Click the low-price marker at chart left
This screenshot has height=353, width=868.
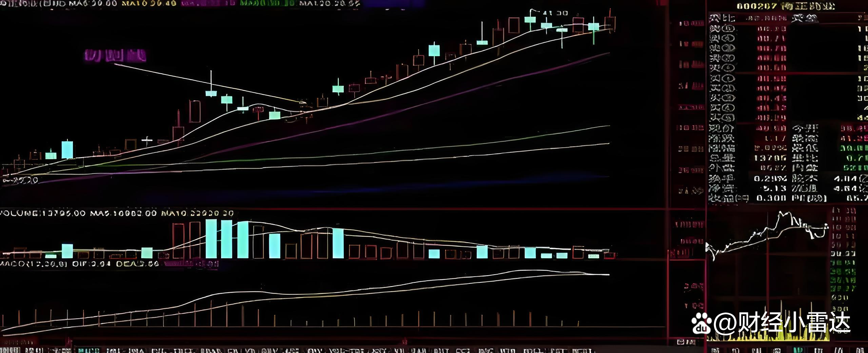tap(20, 180)
